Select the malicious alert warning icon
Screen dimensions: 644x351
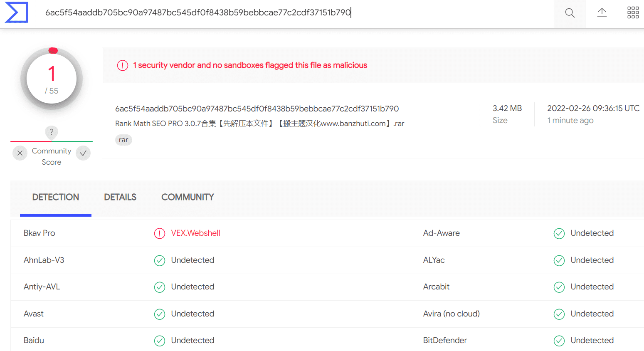tap(123, 65)
